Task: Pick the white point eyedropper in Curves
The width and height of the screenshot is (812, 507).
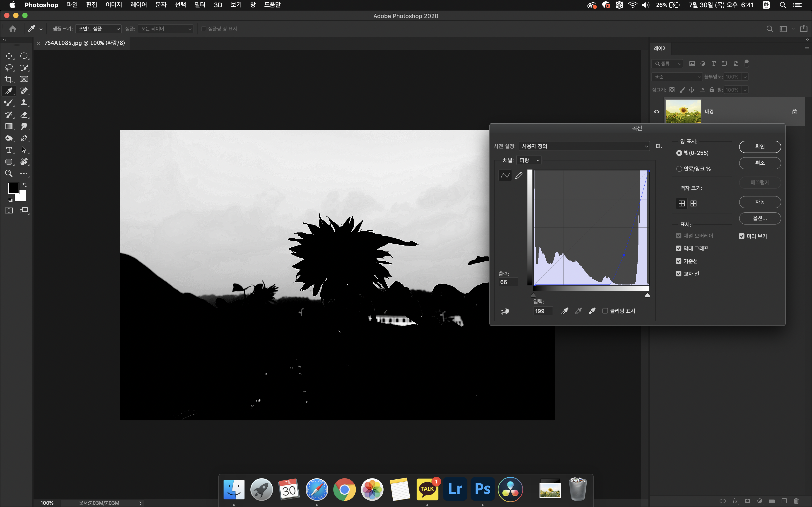Action: point(592,311)
